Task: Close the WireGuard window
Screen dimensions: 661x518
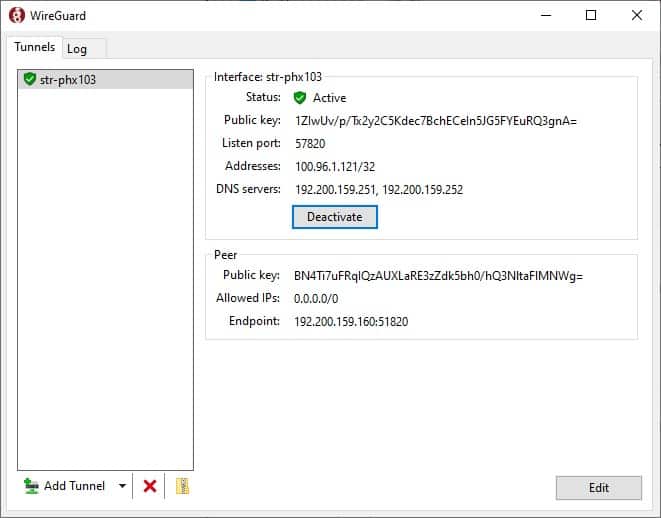Action: pyautogui.click(x=637, y=15)
